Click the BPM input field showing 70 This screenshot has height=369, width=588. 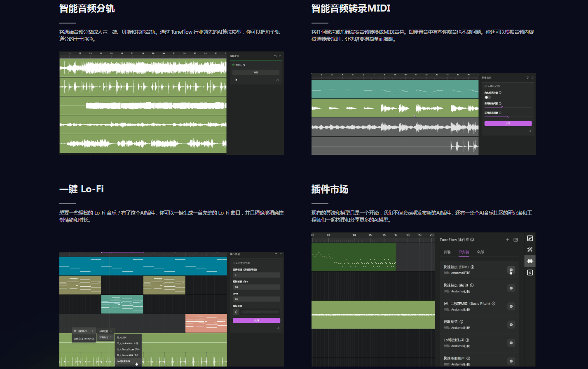(256, 299)
